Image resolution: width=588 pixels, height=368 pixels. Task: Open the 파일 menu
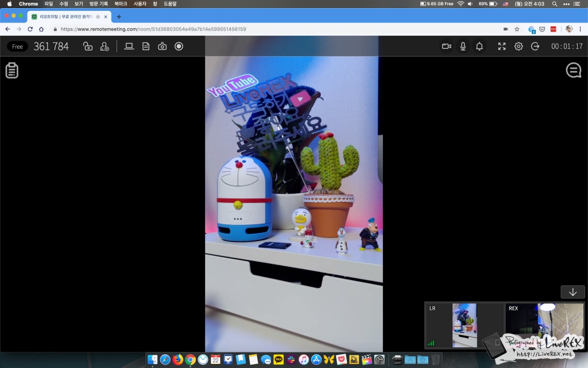[x=49, y=4]
